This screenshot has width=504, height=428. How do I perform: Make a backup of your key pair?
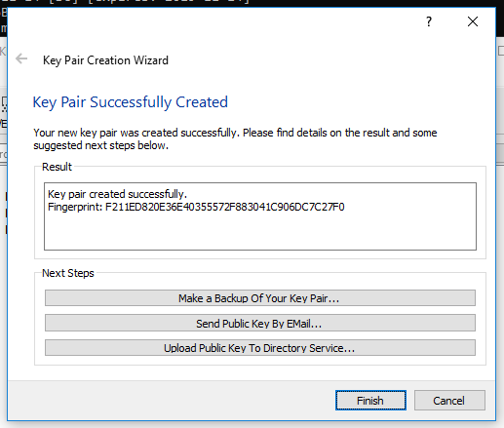260,298
